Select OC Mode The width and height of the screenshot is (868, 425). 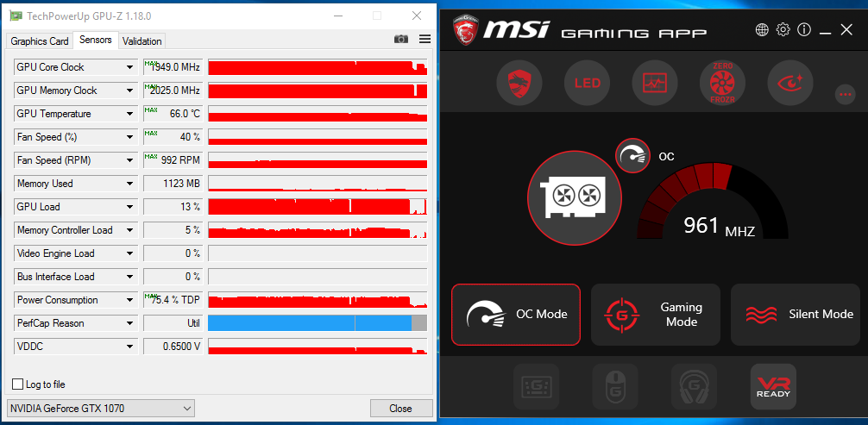[x=516, y=315]
